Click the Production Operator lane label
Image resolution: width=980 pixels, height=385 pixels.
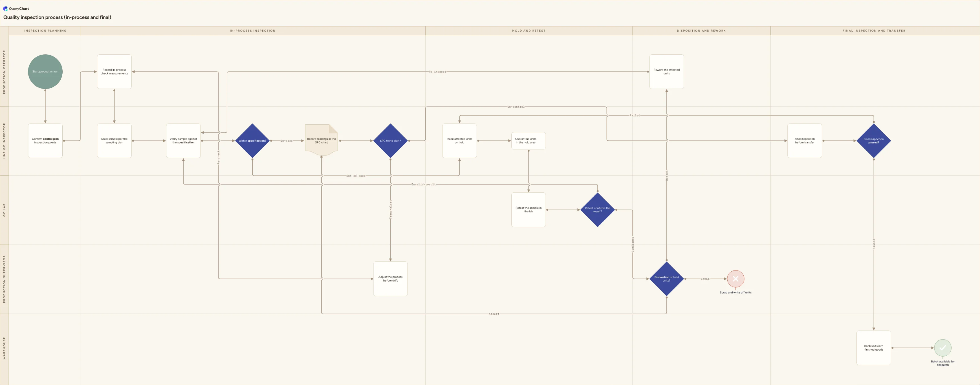[x=5, y=72]
